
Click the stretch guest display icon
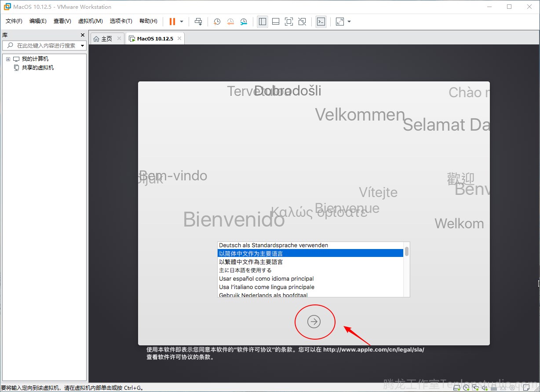pyautogui.click(x=340, y=22)
